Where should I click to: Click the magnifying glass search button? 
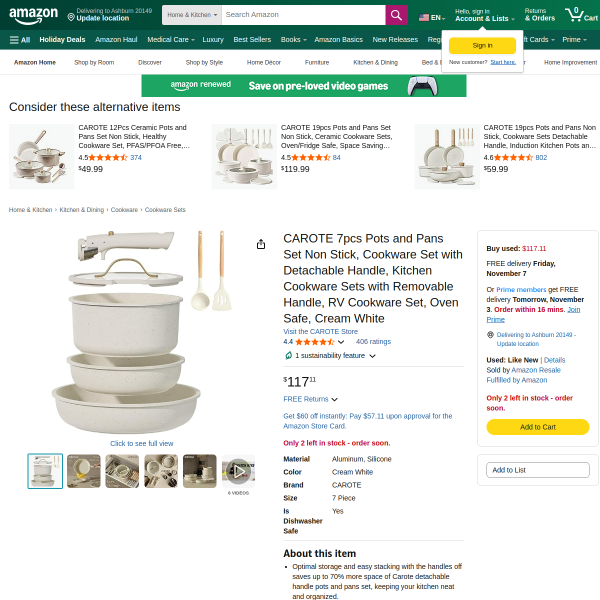[396, 15]
